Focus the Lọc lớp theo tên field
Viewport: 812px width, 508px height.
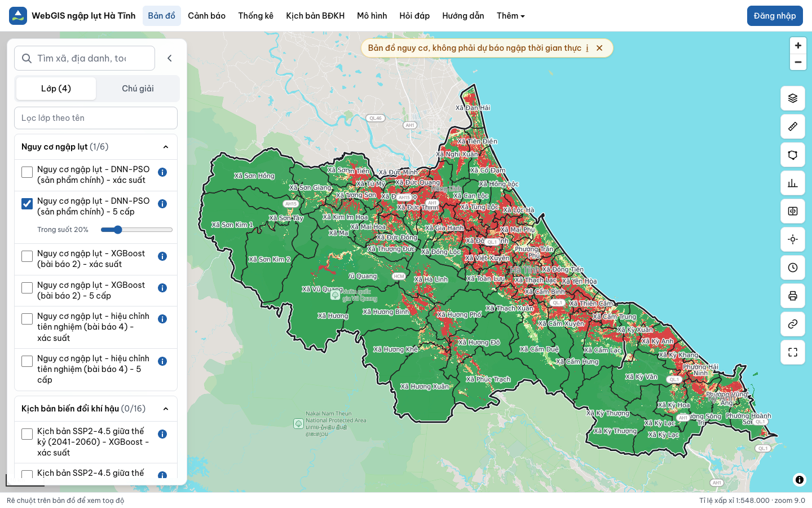point(96,118)
